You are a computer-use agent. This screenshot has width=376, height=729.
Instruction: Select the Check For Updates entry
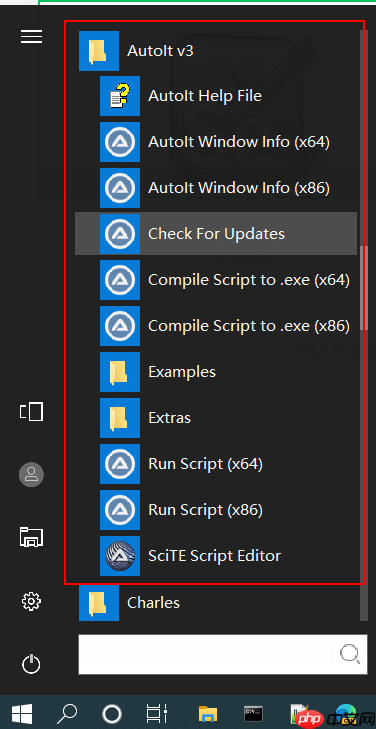point(216,233)
